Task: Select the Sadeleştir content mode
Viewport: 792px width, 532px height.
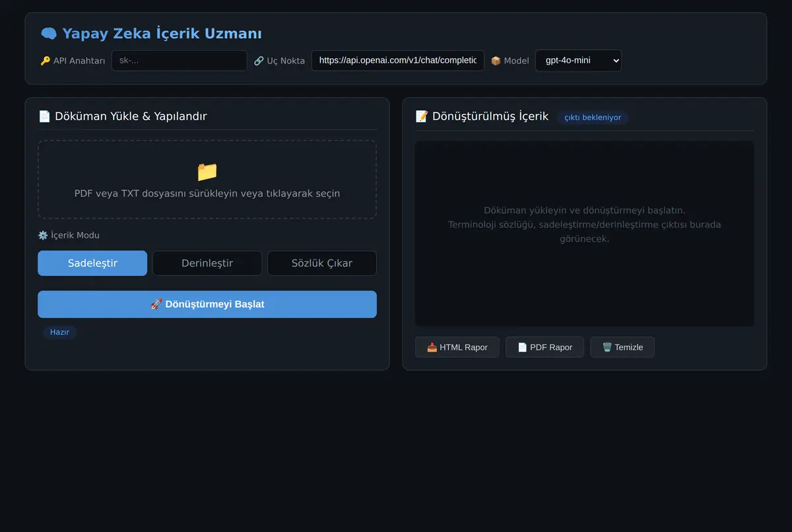Action: (92, 263)
